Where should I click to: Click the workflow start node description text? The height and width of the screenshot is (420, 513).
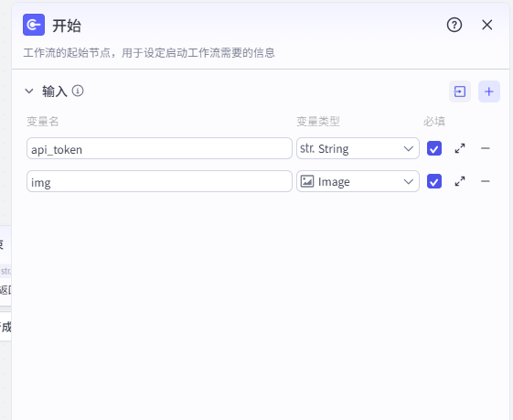(149, 53)
